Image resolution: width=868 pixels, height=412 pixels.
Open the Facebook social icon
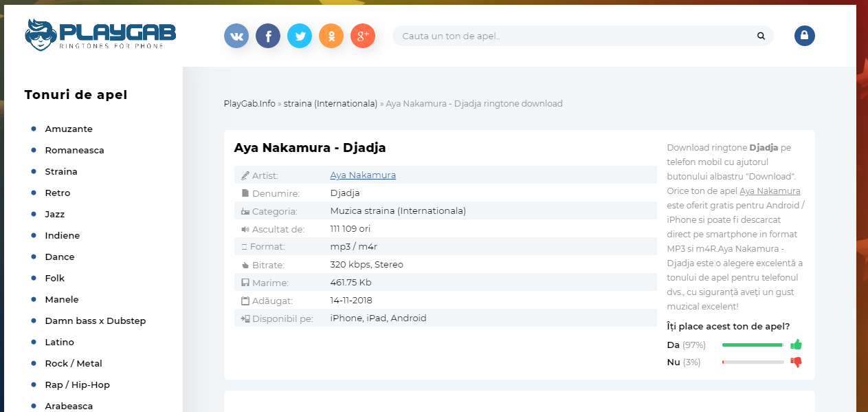(x=268, y=36)
